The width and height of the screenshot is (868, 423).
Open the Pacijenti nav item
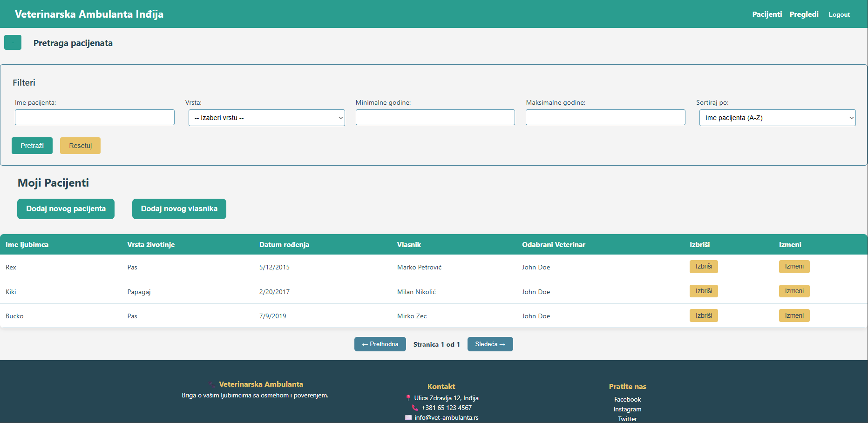(767, 14)
